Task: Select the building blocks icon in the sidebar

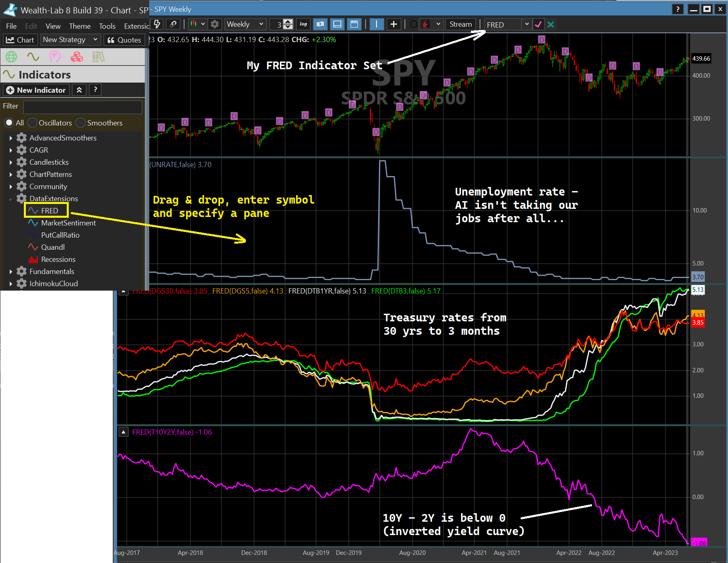Action: tap(77, 57)
